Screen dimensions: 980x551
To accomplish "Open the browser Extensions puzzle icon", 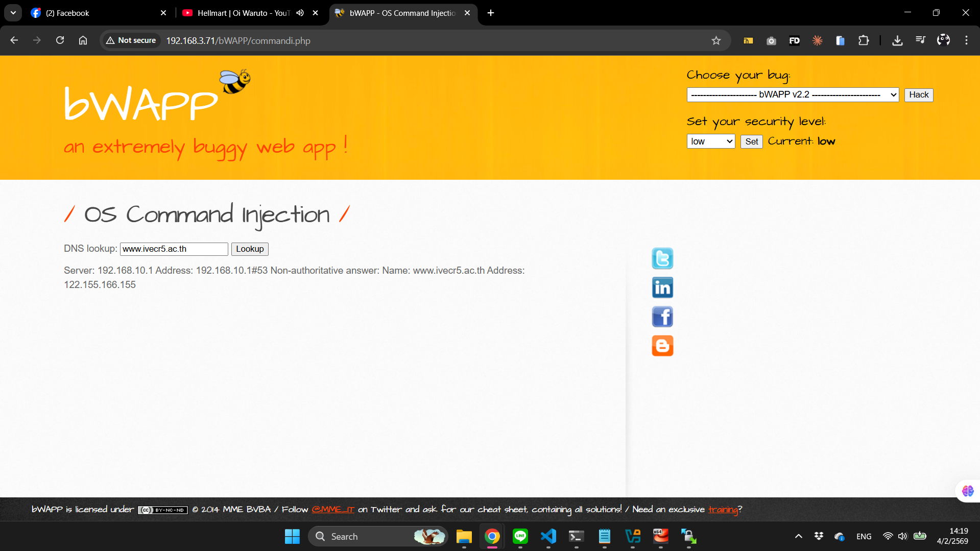I will click(x=863, y=41).
